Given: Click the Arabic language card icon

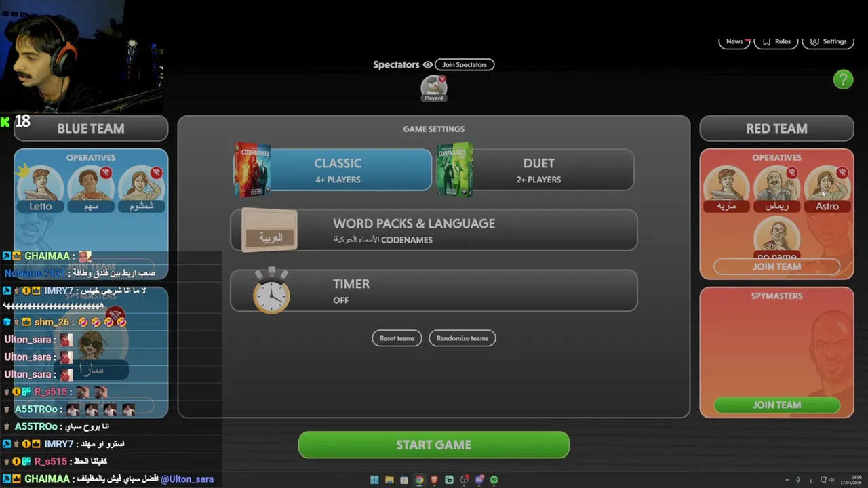Looking at the screenshot, I should click(269, 230).
